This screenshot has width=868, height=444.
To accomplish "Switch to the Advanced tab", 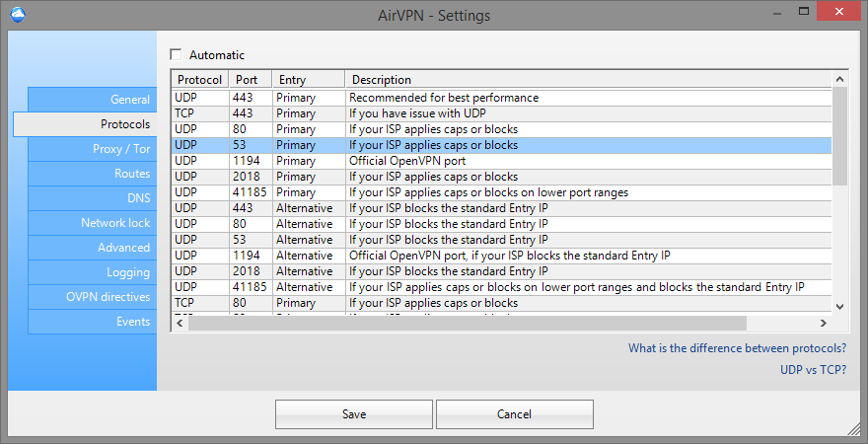I will pyautogui.click(x=93, y=248).
